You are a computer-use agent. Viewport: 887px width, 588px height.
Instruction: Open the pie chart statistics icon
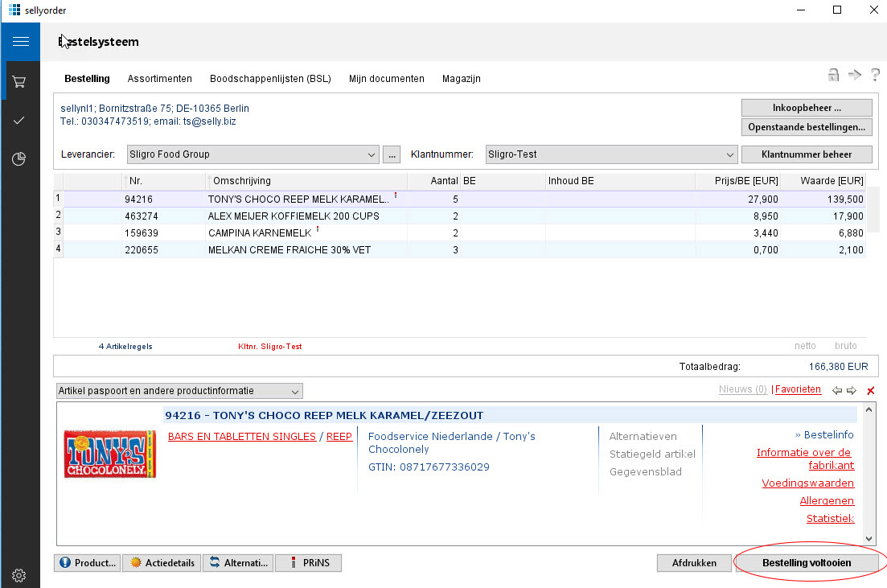(20, 159)
